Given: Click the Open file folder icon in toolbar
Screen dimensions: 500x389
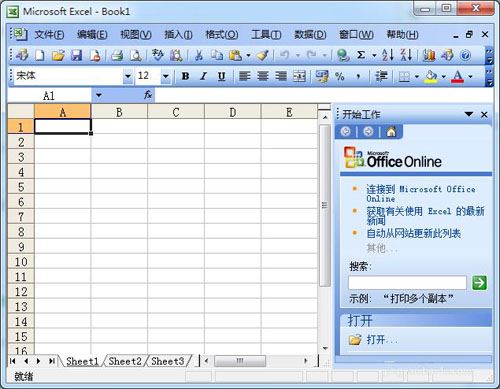Looking at the screenshot, I should pyautogui.click(x=58, y=55).
